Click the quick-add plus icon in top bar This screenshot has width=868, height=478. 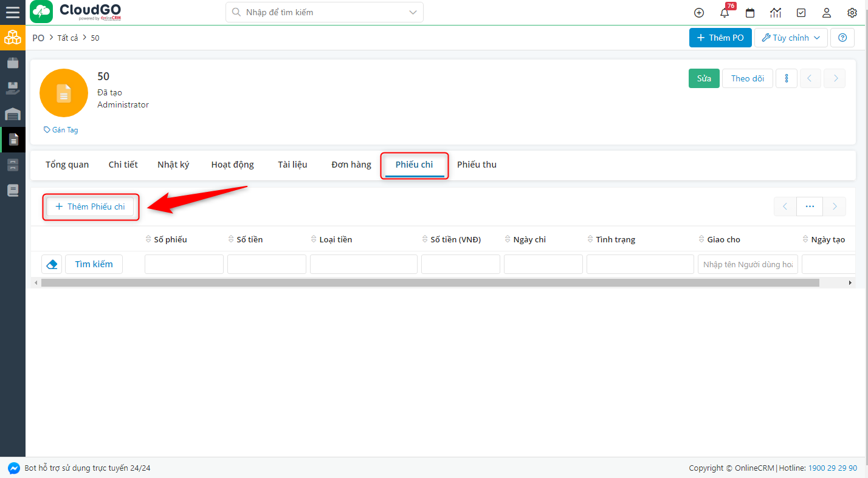tap(699, 12)
